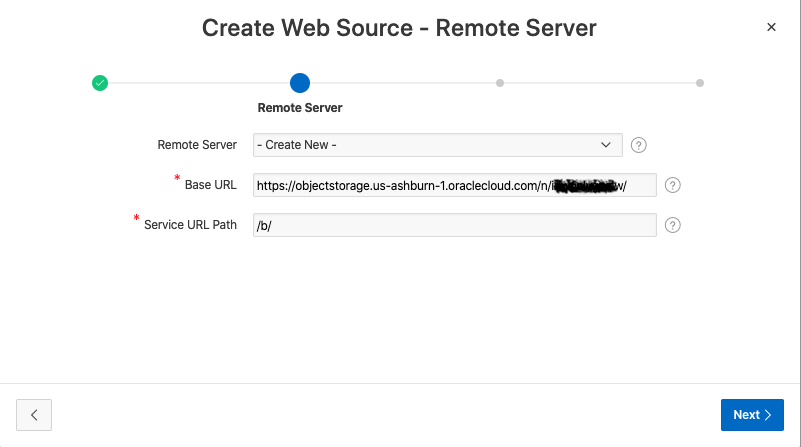
Task: Close the Create Web Source dialog
Action: [x=771, y=27]
